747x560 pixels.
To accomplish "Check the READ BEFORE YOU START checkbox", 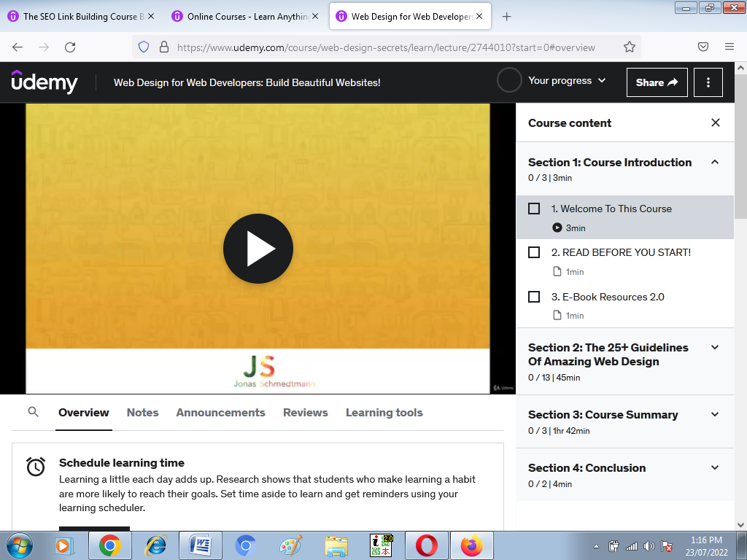I will tap(534, 252).
